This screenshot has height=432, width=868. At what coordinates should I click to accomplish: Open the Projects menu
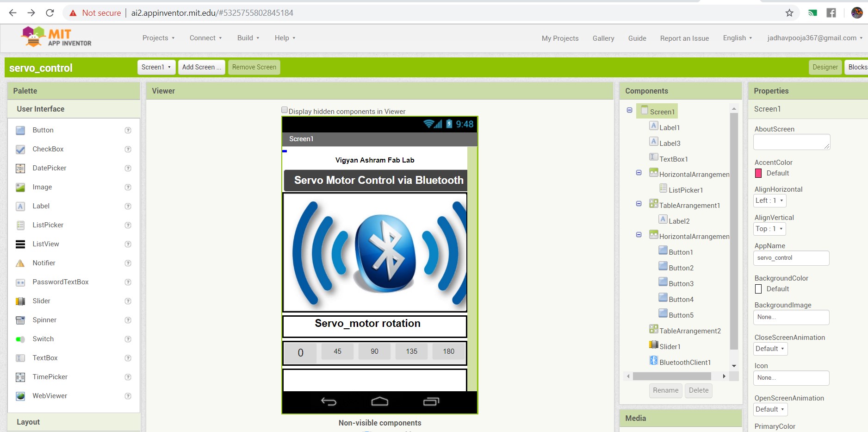(x=158, y=38)
